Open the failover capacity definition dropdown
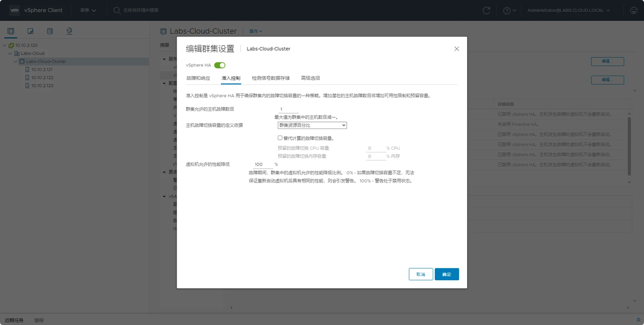The height and width of the screenshot is (325, 644). (312, 125)
